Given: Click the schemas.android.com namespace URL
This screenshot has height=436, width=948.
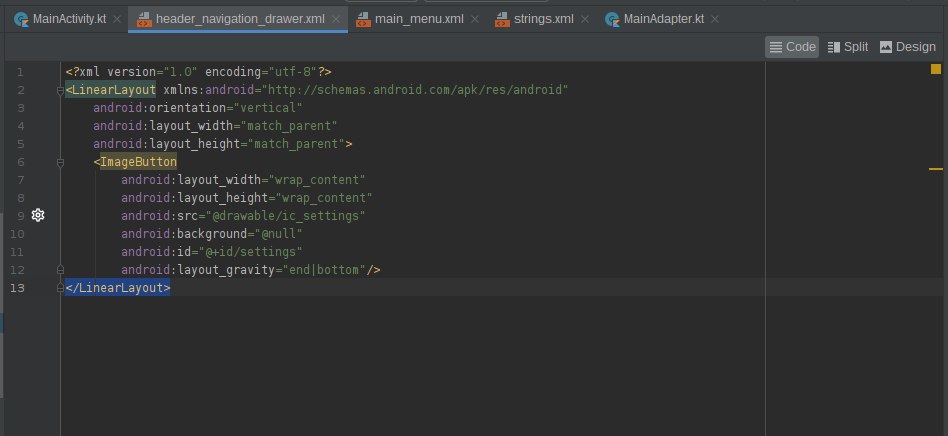Looking at the screenshot, I should [x=415, y=90].
